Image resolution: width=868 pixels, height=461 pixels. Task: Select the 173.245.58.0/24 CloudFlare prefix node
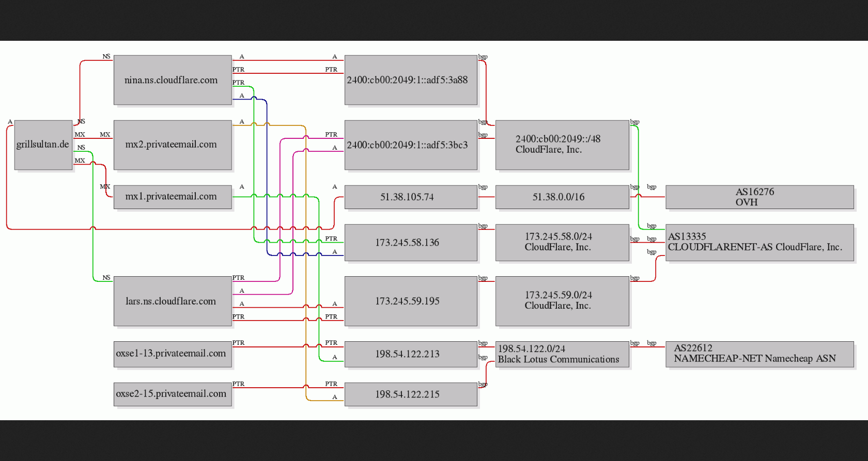(x=562, y=243)
